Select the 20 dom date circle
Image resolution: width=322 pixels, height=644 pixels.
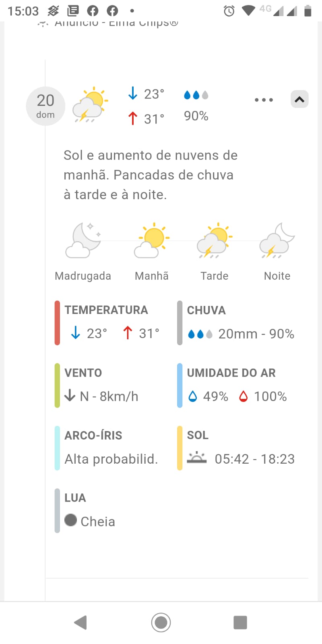(x=45, y=106)
